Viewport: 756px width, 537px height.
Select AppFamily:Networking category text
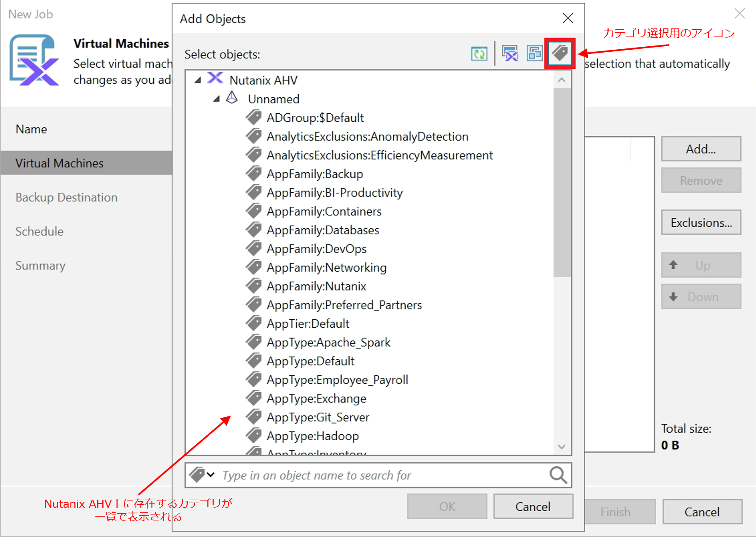[327, 267]
